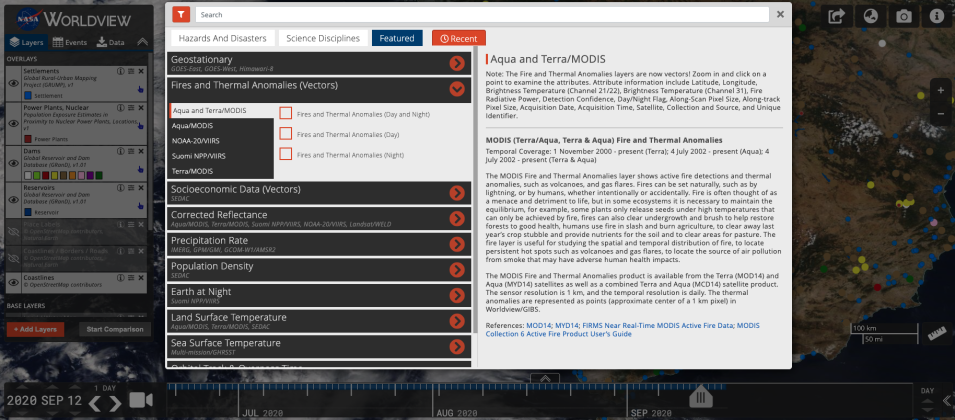Open FIRMS Near Real-Time MODIS Active Fire Data link

coord(658,326)
